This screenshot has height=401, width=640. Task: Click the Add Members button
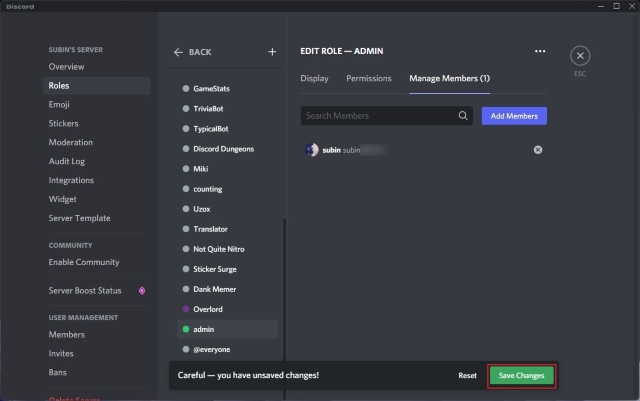coord(514,116)
